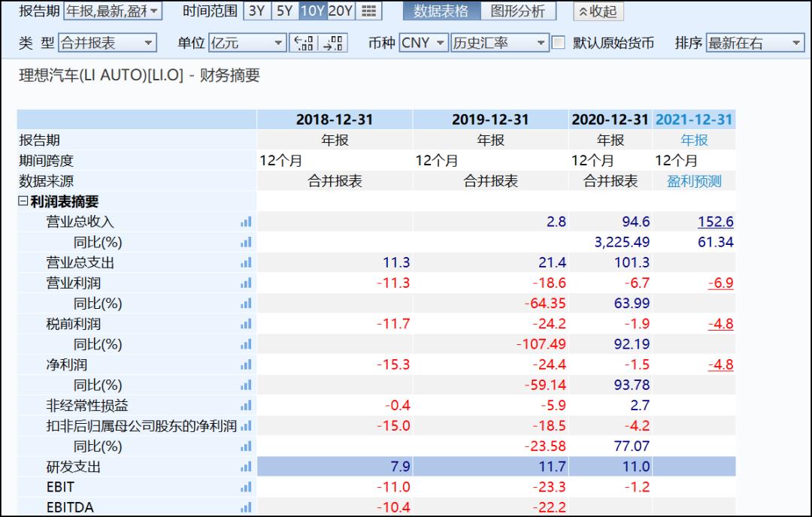Image resolution: width=812 pixels, height=517 pixels.
Task: Click the 非经常性损益 row label
Action: [87, 406]
